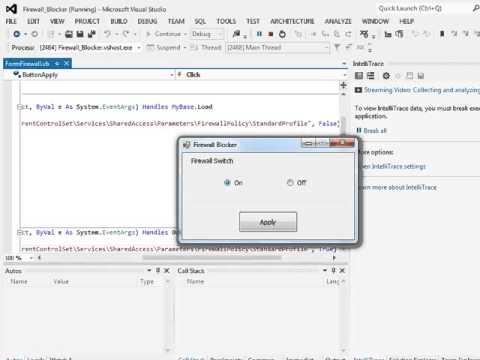Click the Navigate Forward toolbar icon
The width and height of the screenshot is (480, 360).
pos(34,34)
